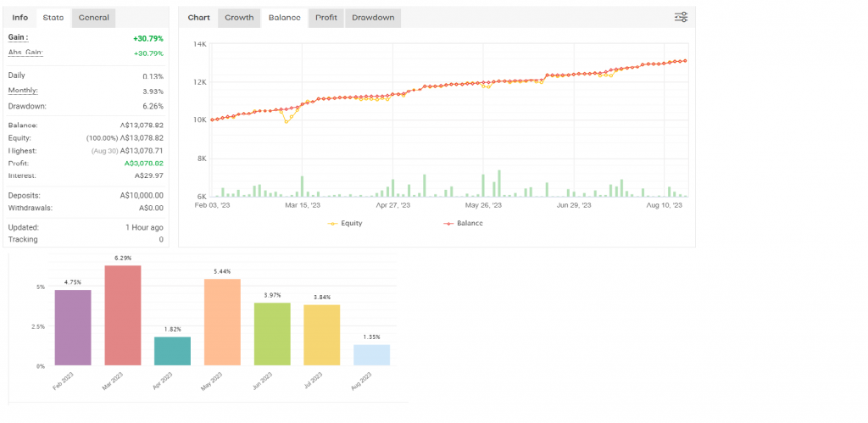The width and height of the screenshot is (868, 423).
Task: Select the Mar 2023 6.29% bar
Action: pos(123,315)
